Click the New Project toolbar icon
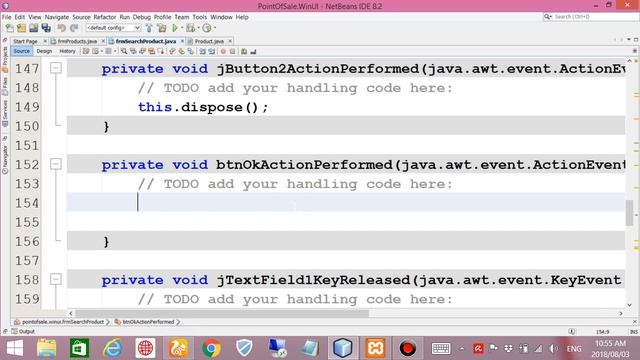The width and height of the screenshot is (640, 360). tap(21, 28)
